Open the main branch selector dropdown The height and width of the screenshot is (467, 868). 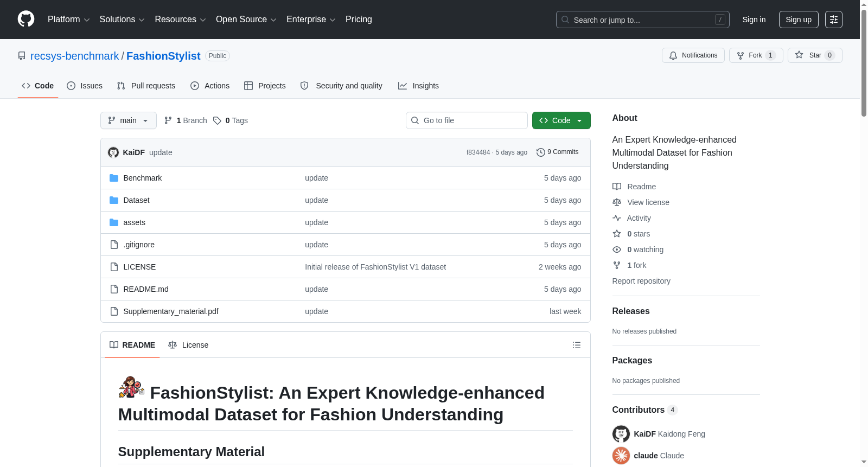click(x=129, y=120)
